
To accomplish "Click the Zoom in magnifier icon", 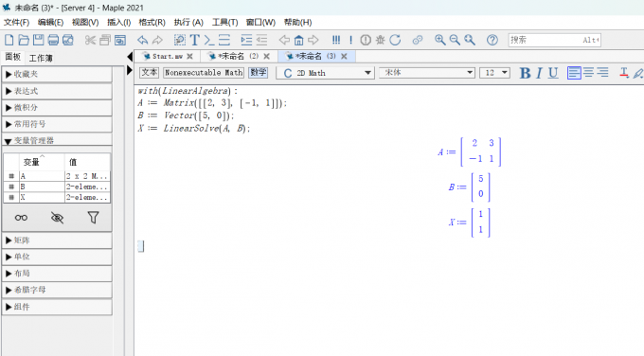I will (x=439, y=40).
